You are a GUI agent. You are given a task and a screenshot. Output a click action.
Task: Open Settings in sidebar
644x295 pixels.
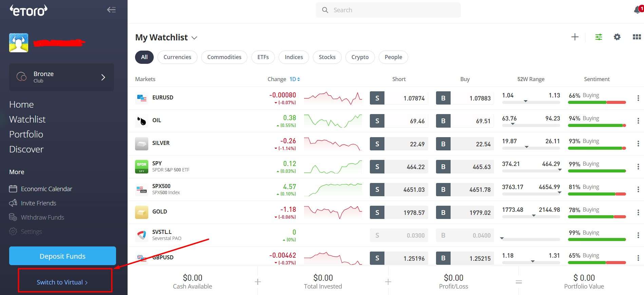click(x=25, y=232)
